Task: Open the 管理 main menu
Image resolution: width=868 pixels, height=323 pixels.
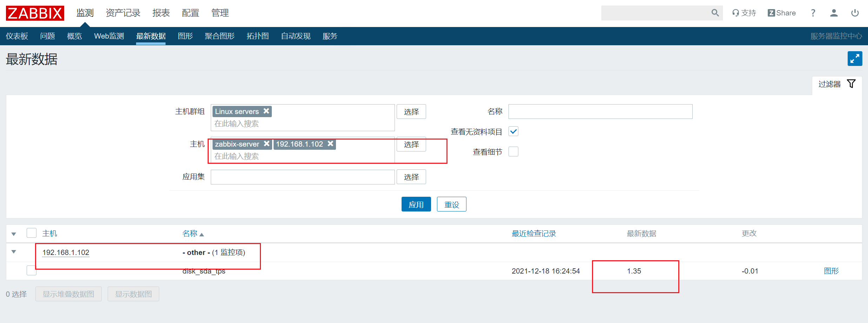Action: tap(220, 13)
